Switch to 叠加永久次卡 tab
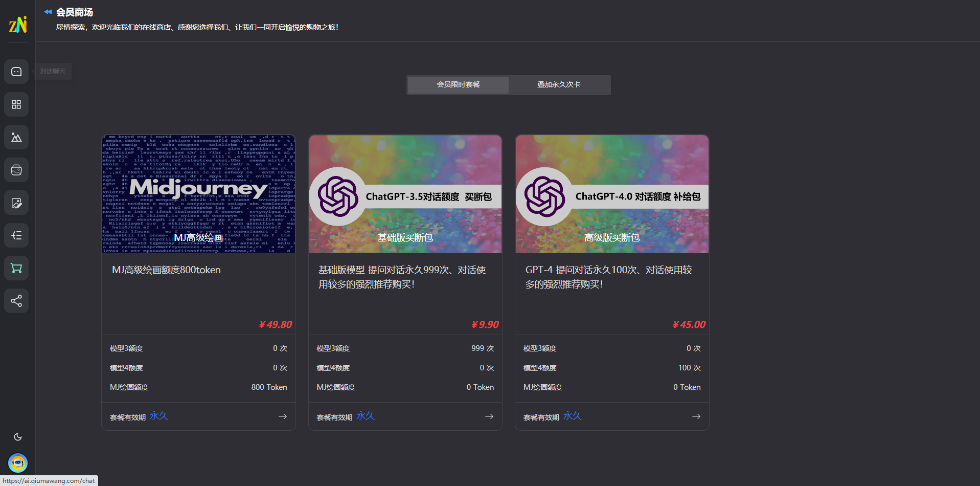This screenshot has width=980, height=486. click(559, 85)
